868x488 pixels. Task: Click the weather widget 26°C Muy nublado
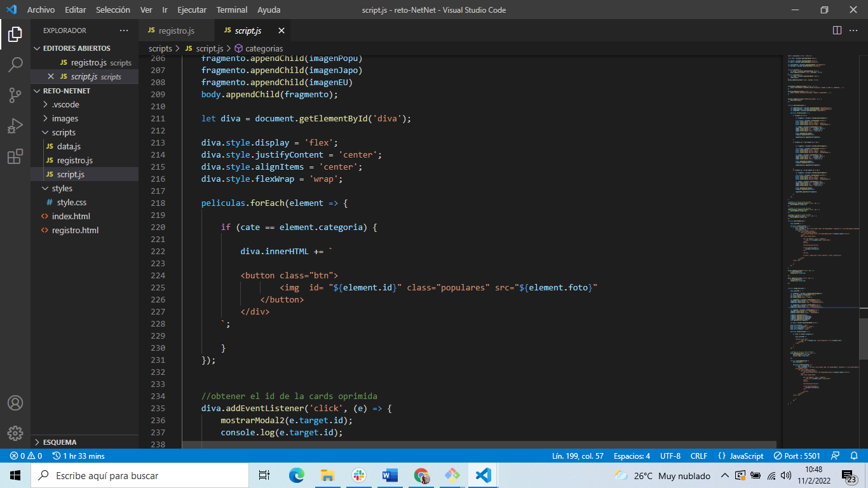pyautogui.click(x=663, y=475)
